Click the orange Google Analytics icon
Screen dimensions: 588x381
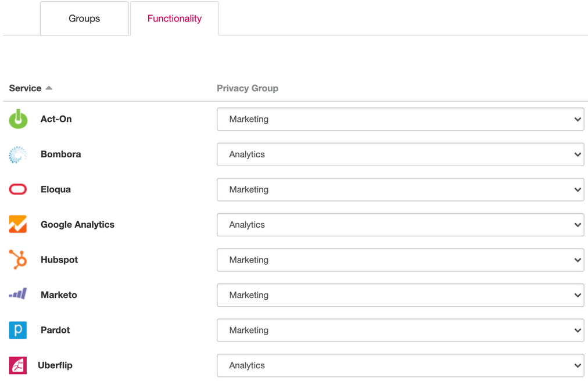pyautogui.click(x=18, y=224)
